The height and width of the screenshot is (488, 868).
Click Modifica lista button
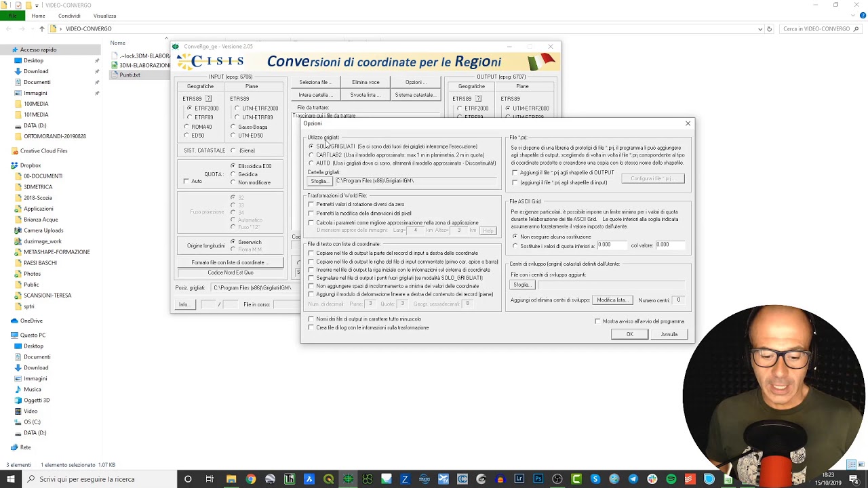(612, 300)
